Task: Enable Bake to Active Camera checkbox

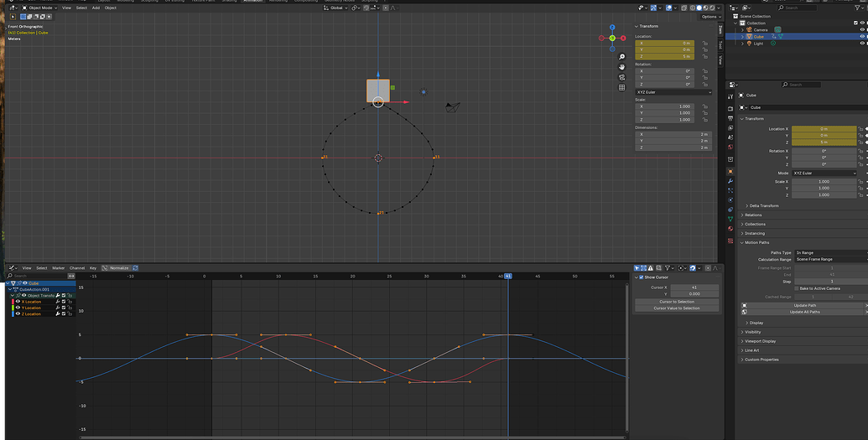Action: point(797,288)
